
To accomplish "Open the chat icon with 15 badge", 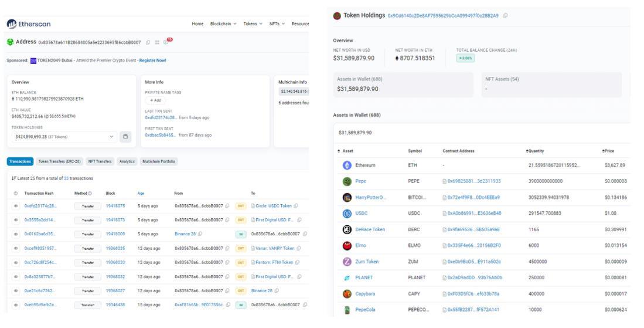I will point(166,42).
